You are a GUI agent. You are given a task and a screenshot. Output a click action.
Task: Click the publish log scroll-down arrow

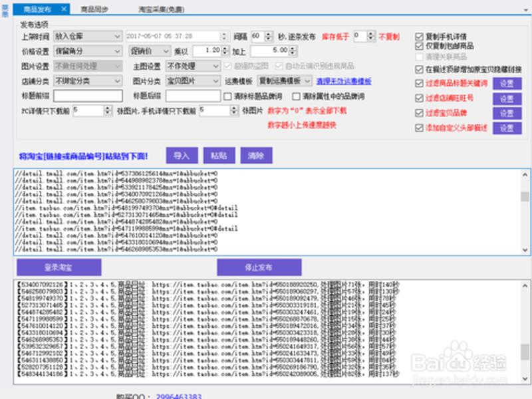click(x=525, y=379)
